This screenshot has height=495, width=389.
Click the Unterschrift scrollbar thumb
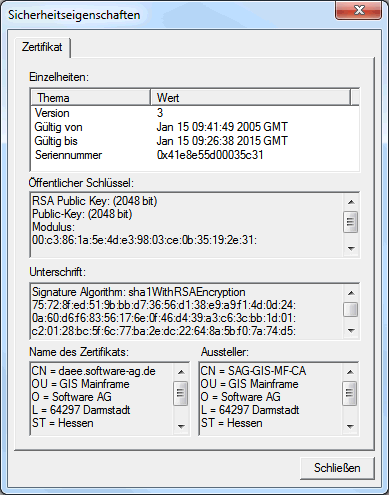(x=350, y=310)
